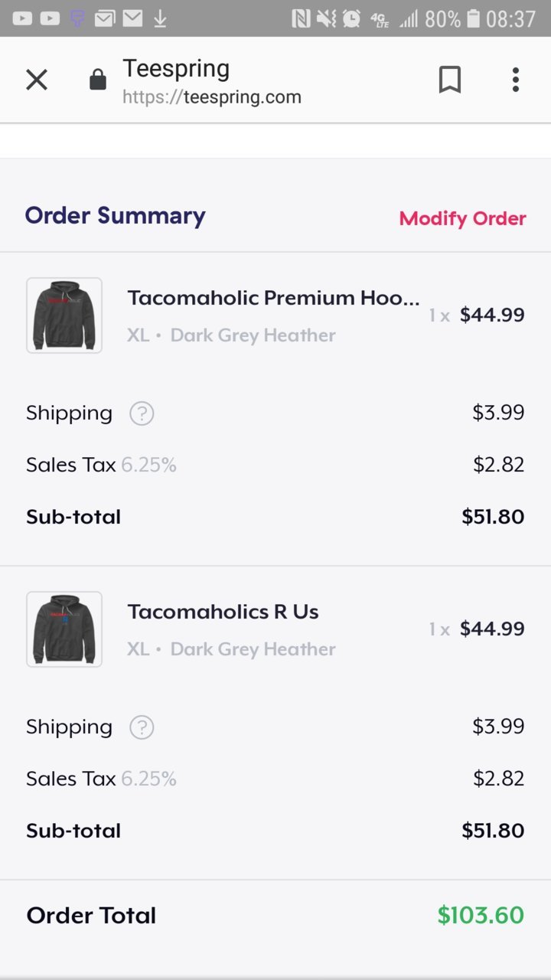Image resolution: width=551 pixels, height=980 pixels.
Task: Tap the mute vibrate status icon
Action: coord(326,18)
